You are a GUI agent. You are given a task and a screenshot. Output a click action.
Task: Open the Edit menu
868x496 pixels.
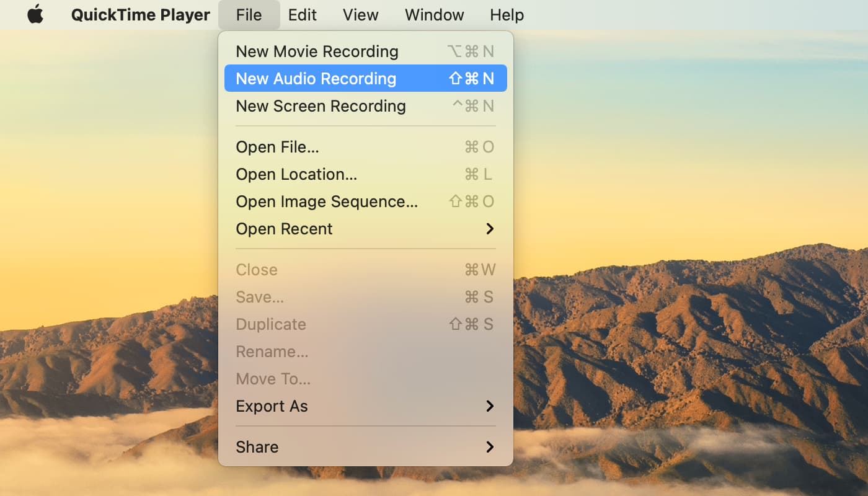[303, 15]
